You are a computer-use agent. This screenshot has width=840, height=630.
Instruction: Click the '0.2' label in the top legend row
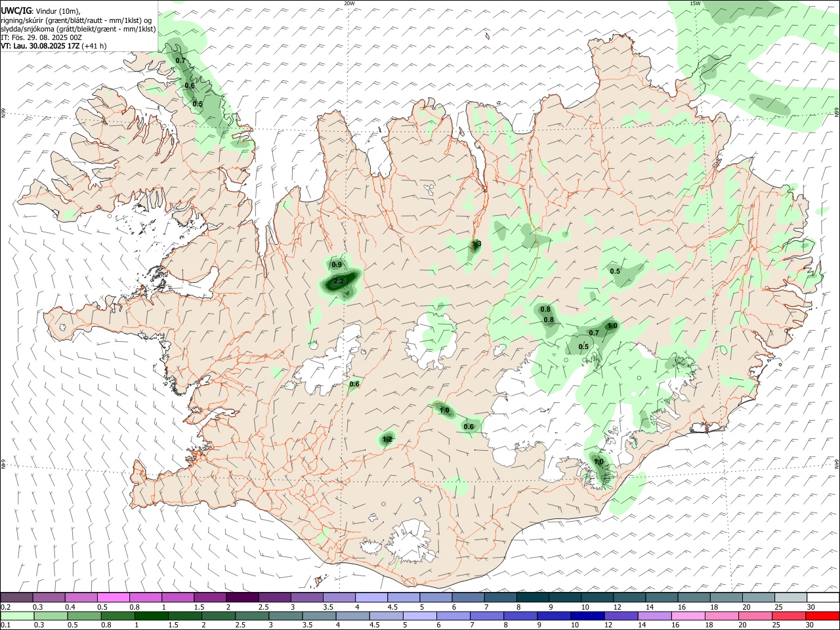7,607
